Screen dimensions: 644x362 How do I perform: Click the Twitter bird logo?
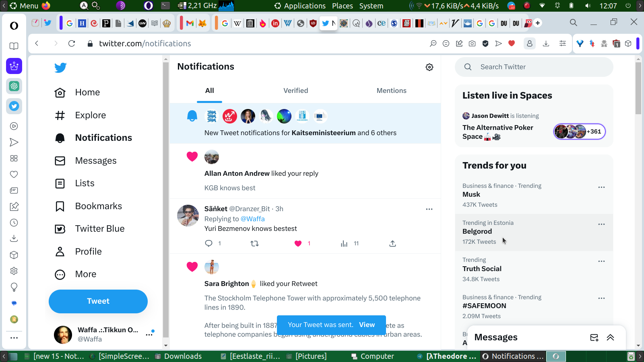[60, 68]
